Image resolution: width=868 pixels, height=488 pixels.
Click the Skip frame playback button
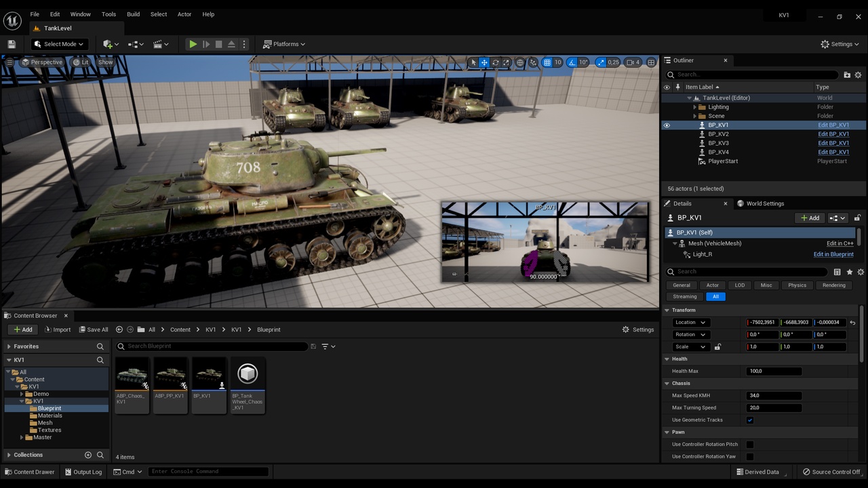[206, 44]
